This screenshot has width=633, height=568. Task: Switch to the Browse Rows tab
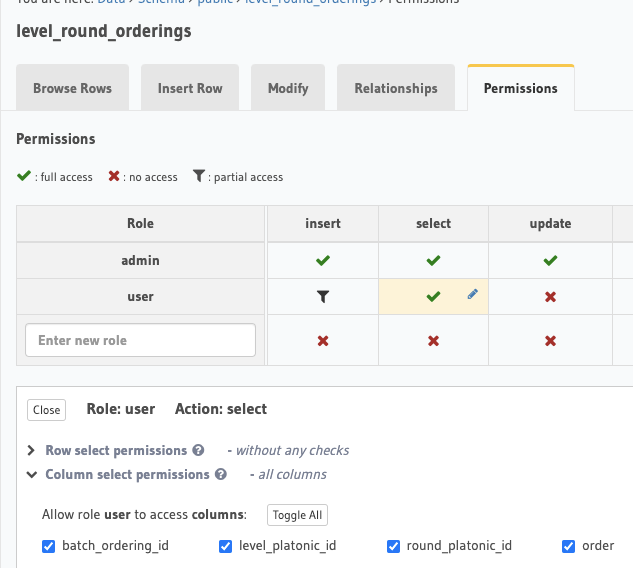coord(72,88)
